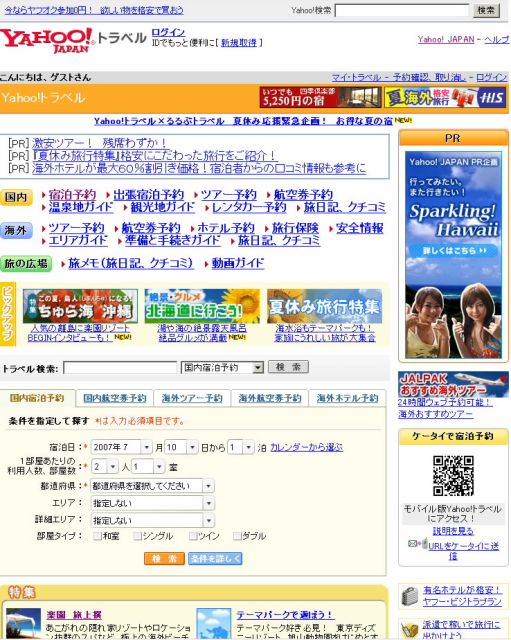Click the mobile QR code image
The image size is (511, 640).
453,476
